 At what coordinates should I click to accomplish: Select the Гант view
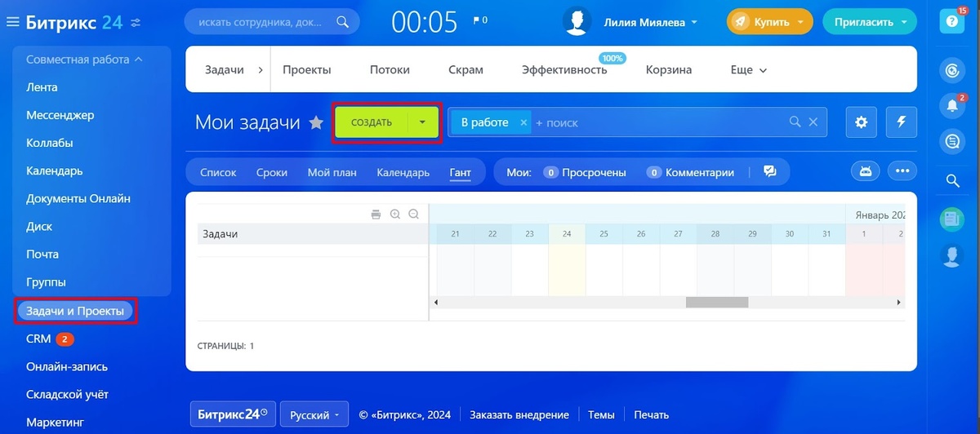click(460, 172)
